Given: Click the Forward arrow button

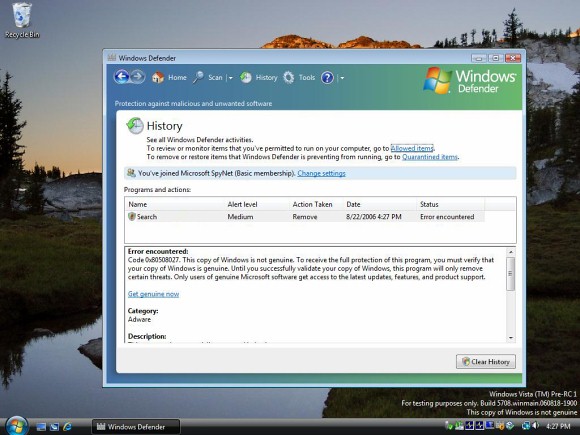Looking at the screenshot, I should pos(138,77).
